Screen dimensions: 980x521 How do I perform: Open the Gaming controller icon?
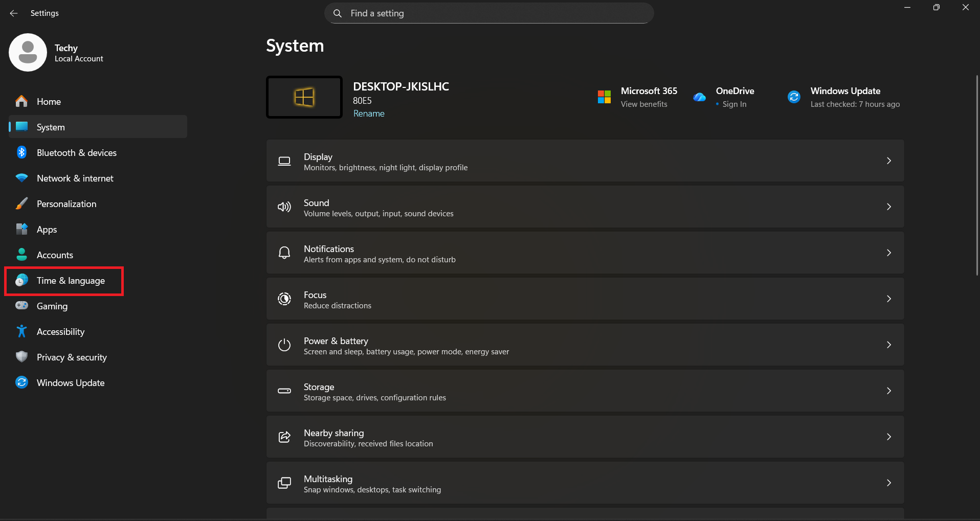(x=21, y=306)
